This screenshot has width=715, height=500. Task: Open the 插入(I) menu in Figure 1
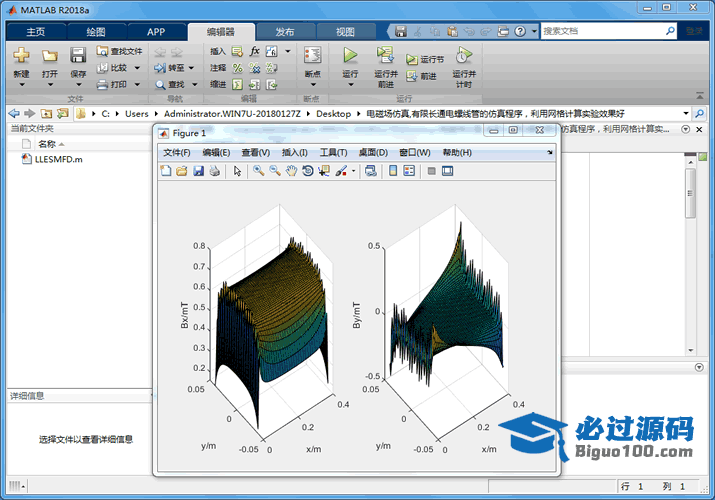[295, 152]
